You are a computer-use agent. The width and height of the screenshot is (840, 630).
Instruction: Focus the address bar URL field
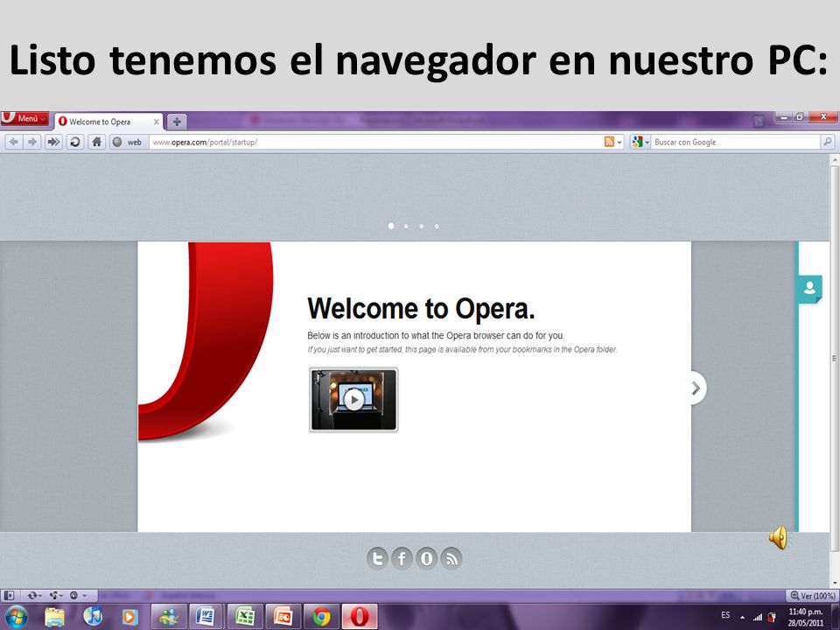click(375, 142)
